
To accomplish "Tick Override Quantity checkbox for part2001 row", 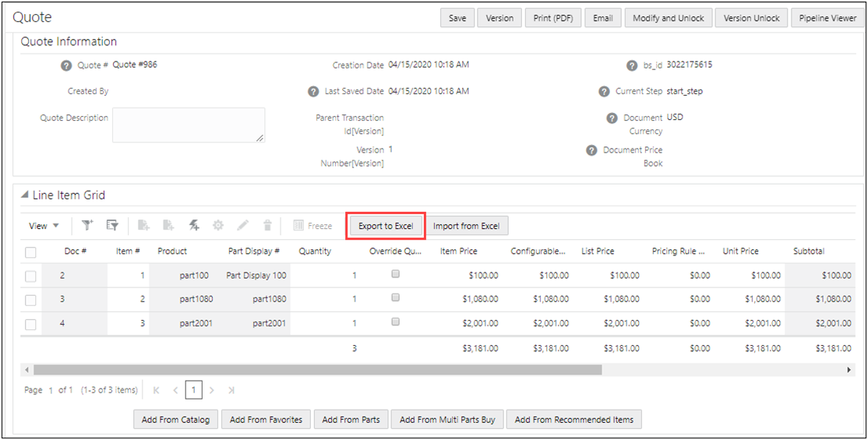I will tap(395, 322).
